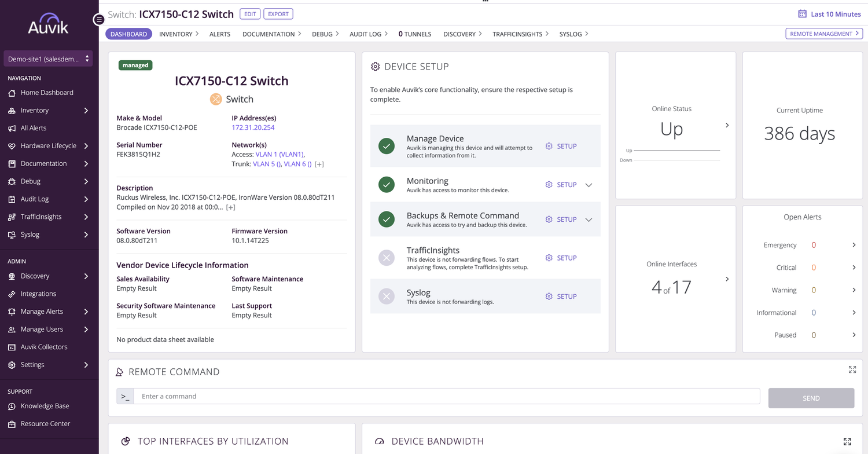The height and width of the screenshot is (454, 868).
Task: Click the Last 10 Minutes calendar icon
Action: 802,14
